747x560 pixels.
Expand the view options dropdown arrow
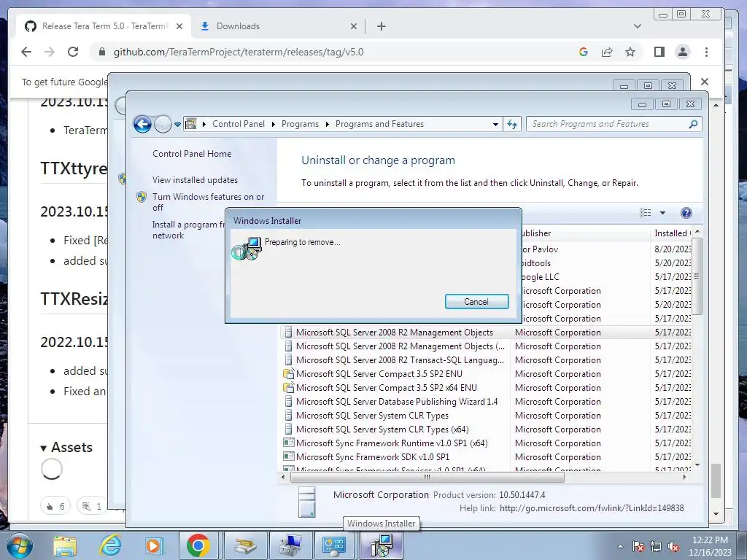pos(662,213)
